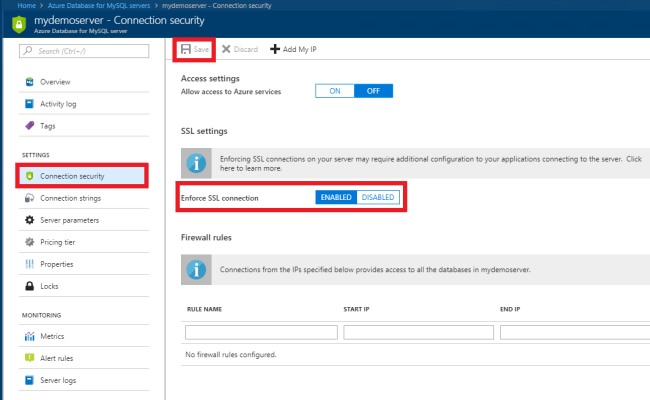
Task: Click the Connection security shield icon
Action: tap(29, 176)
